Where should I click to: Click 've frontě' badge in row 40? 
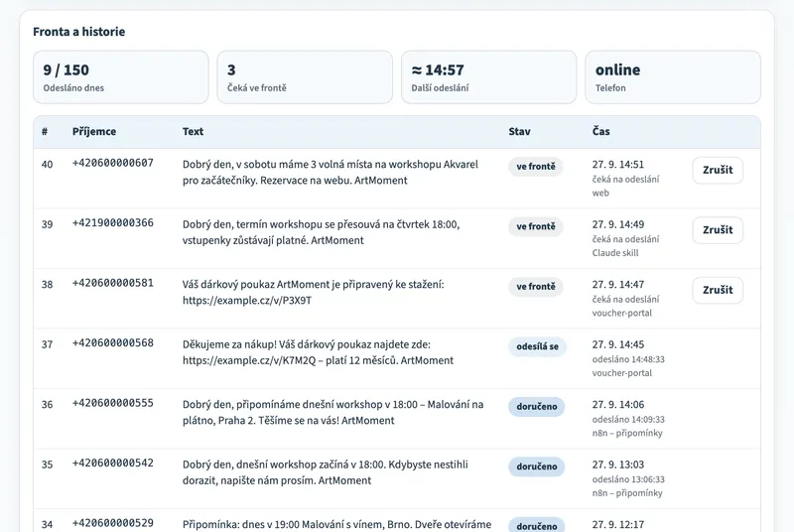tap(536, 167)
